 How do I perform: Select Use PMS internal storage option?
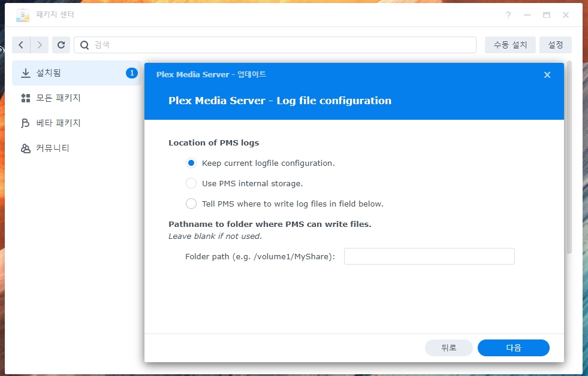[191, 183]
